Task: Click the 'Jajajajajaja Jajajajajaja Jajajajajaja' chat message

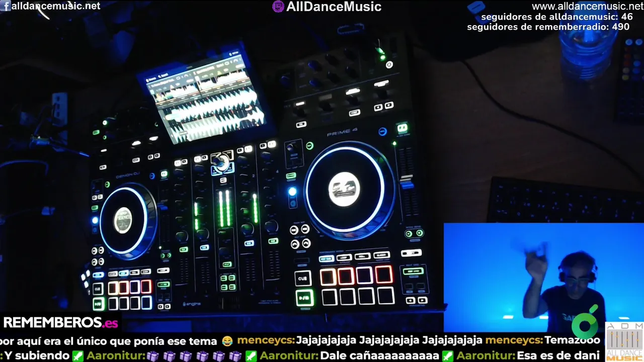Action: tap(389, 340)
